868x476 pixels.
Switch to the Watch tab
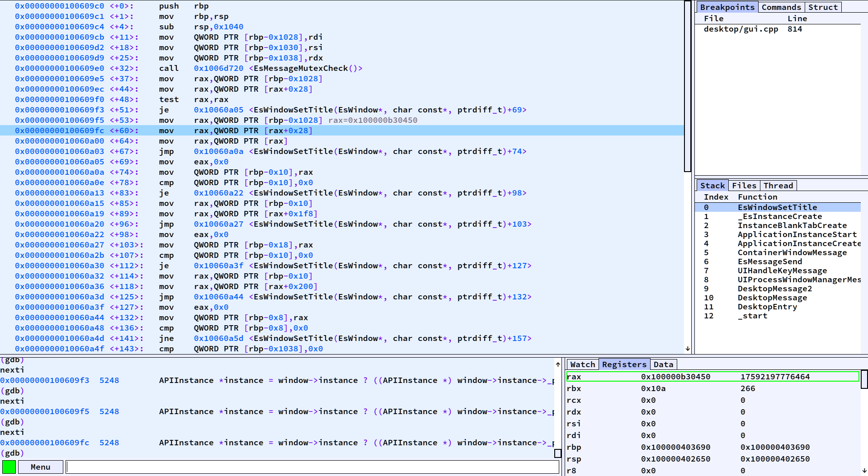pos(583,364)
